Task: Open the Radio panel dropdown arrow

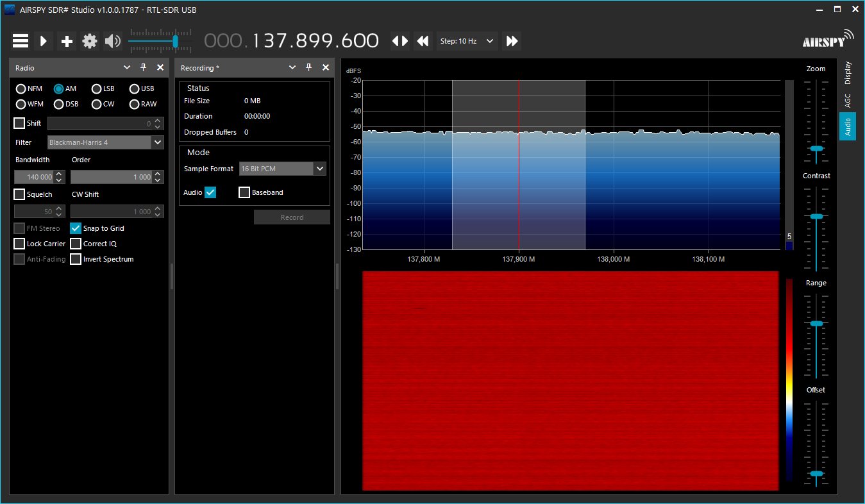Action: tap(126, 68)
